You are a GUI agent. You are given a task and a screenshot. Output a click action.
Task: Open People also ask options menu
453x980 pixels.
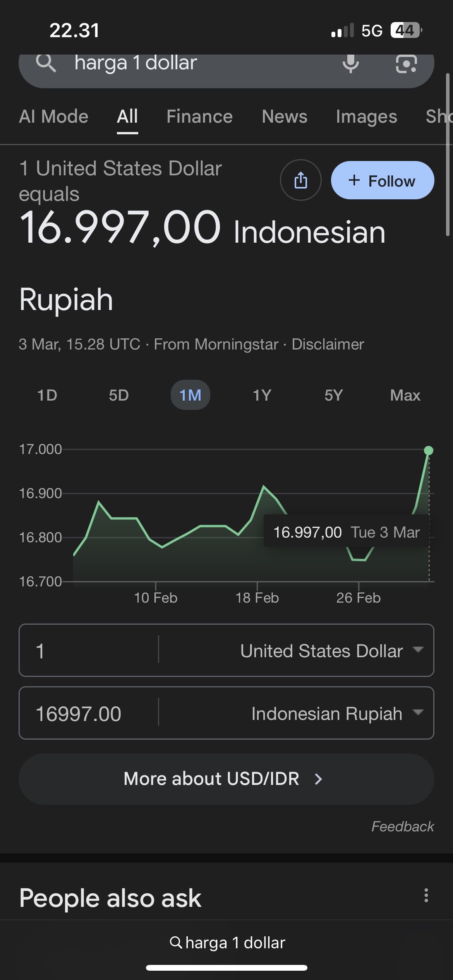pyautogui.click(x=426, y=895)
